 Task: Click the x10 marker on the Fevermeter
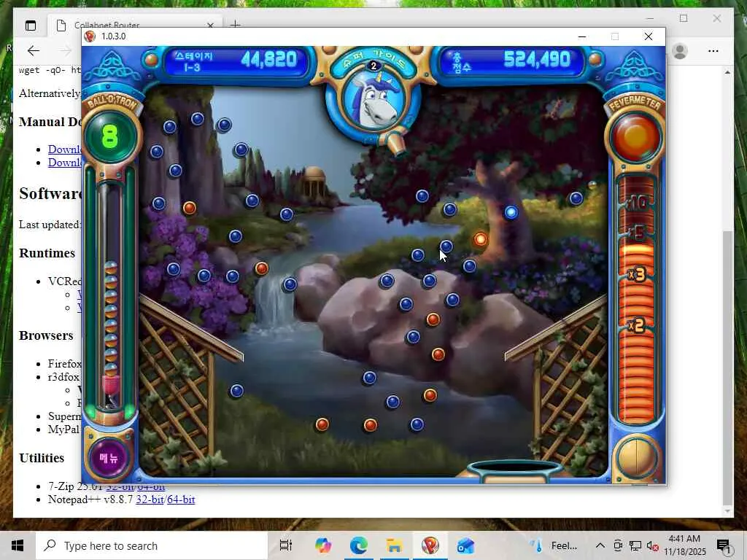(x=638, y=204)
